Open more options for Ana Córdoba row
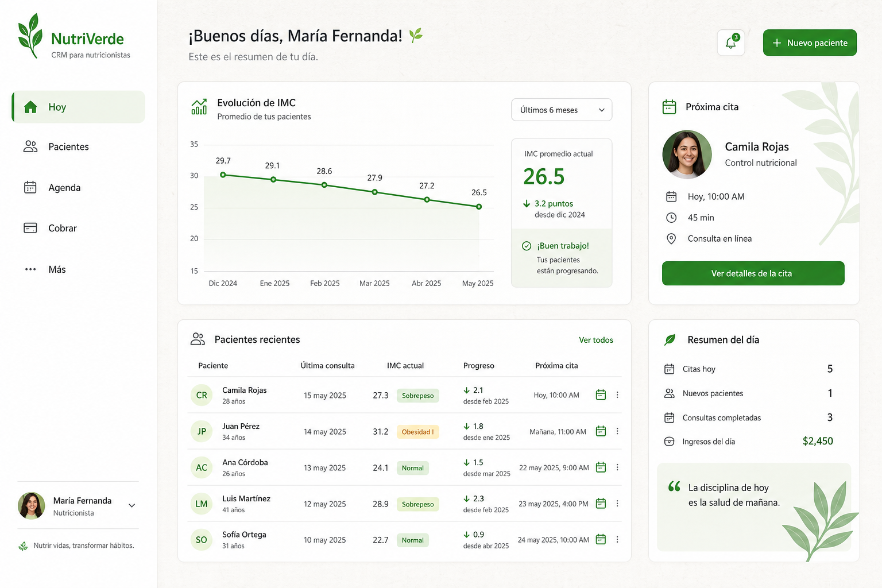This screenshot has width=882, height=588. tap(617, 467)
